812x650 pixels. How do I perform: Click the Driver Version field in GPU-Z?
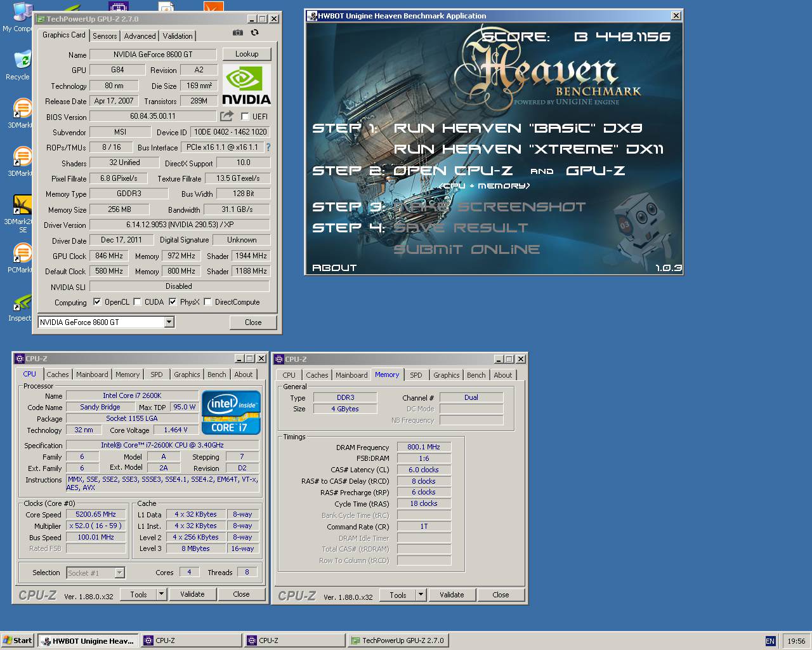coord(180,225)
